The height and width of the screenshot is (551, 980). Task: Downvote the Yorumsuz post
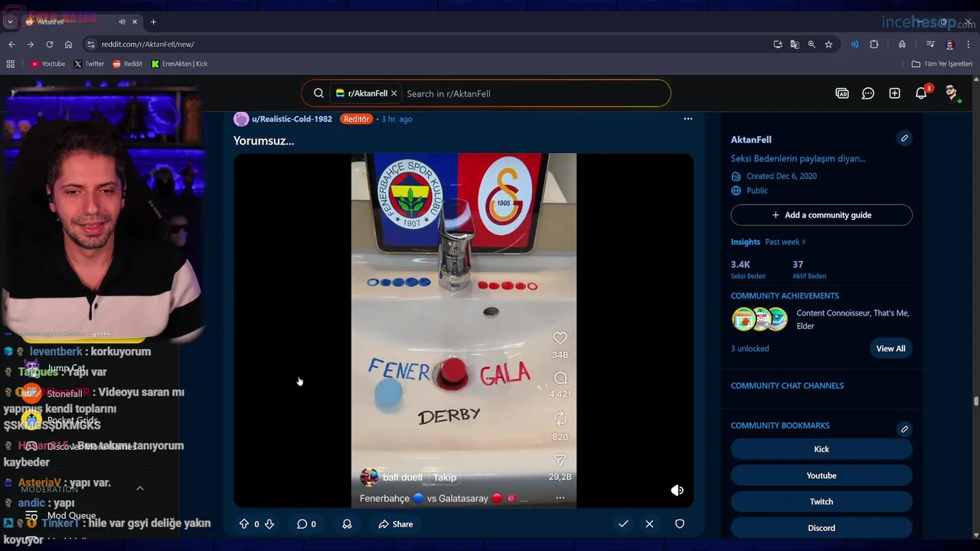tap(269, 524)
